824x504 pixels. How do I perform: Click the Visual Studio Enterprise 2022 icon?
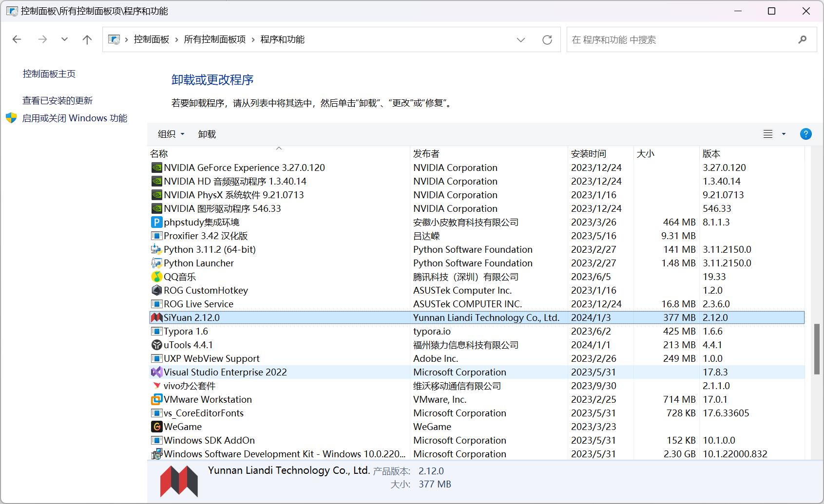(x=156, y=372)
